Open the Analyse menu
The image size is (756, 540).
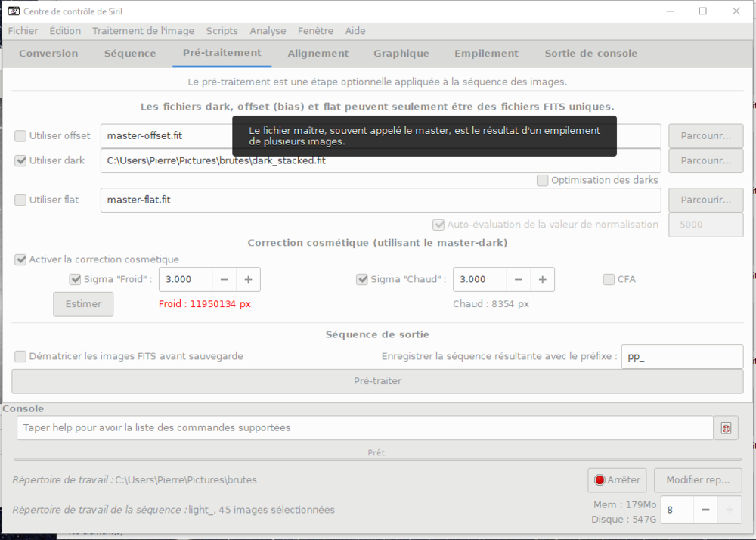pos(268,31)
